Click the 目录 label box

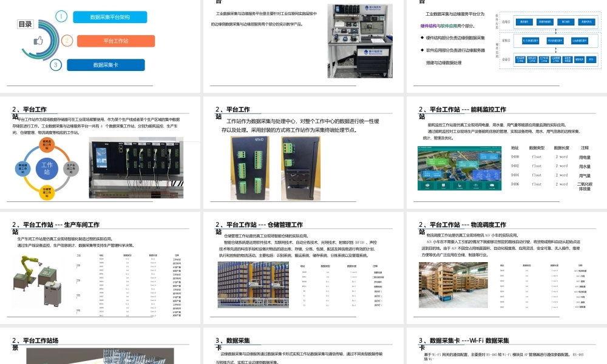[25, 24]
